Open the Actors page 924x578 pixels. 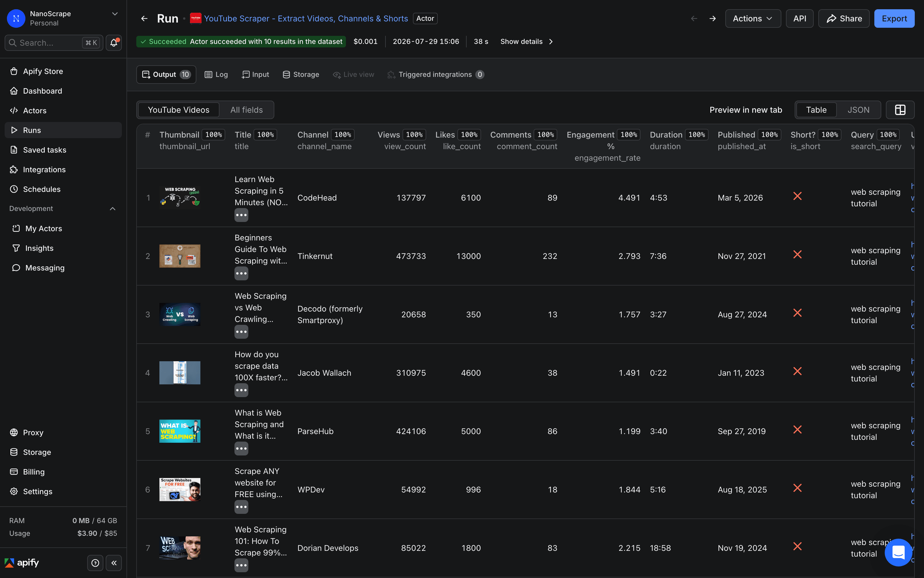(63, 110)
